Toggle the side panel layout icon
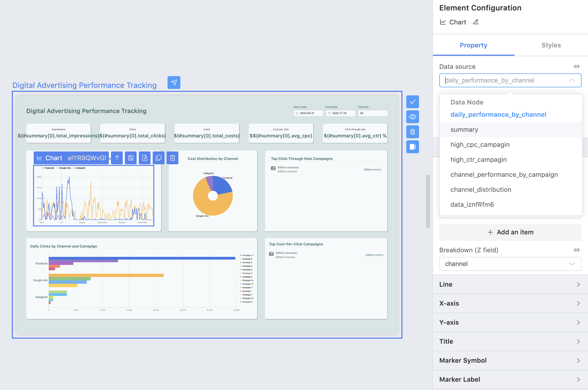588x390 pixels. [413, 147]
